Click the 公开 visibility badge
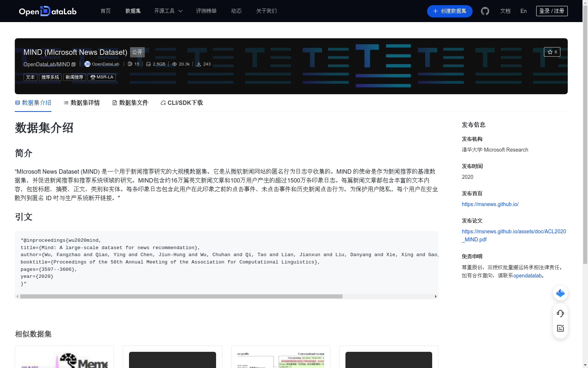Image resolution: width=588 pixels, height=368 pixels. point(137,52)
